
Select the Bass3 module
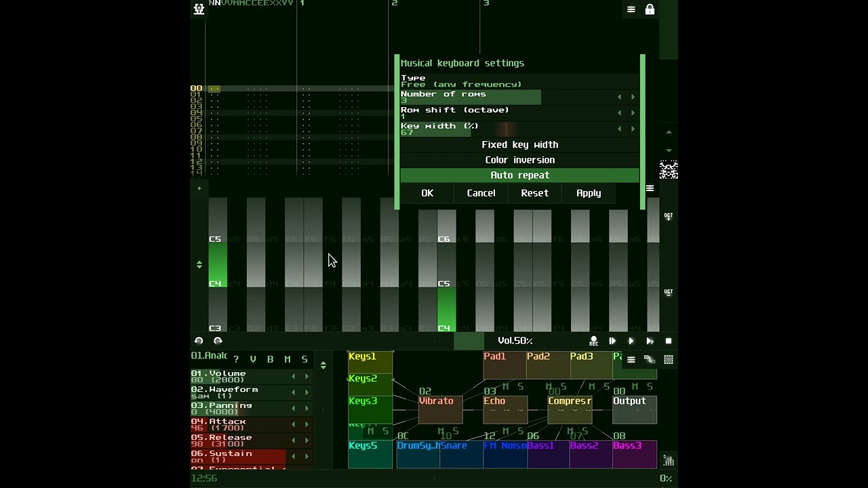635,454
